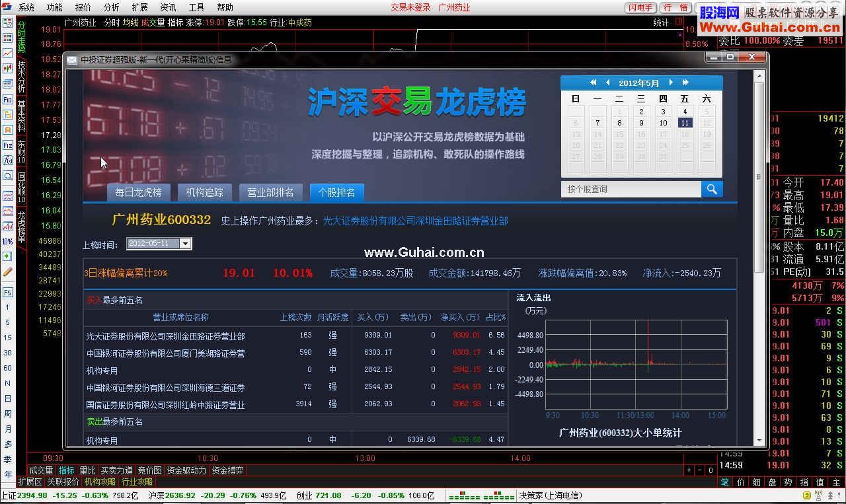The image size is (846, 504).
Task: Select the 技术分析 side tab
Action: (21, 77)
